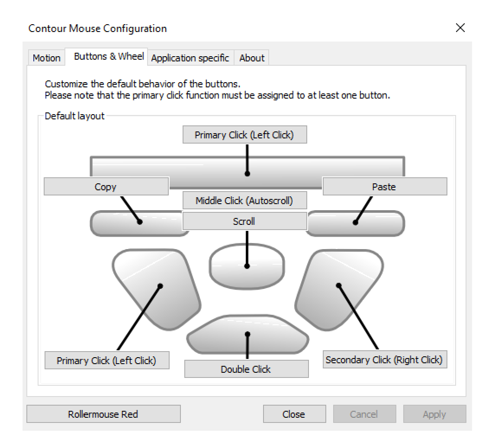Open the Primary Click box for the wide bar
The width and height of the screenshot is (495, 448).
tap(244, 135)
